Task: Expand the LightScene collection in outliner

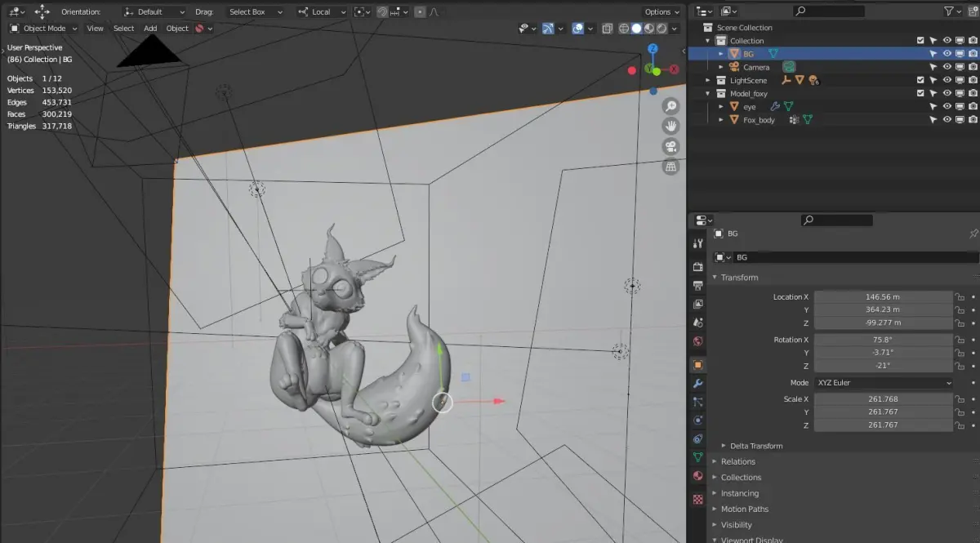Action: click(x=709, y=80)
